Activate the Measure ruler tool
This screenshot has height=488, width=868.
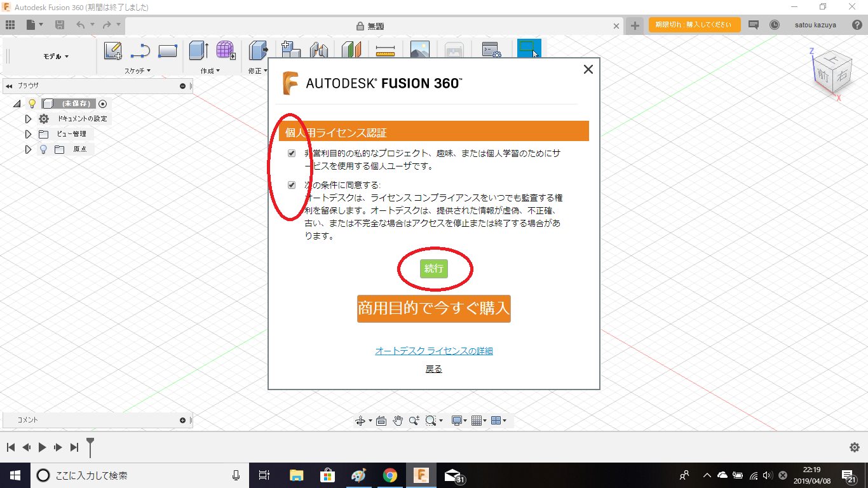pyautogui.click(x=386, y=51)
